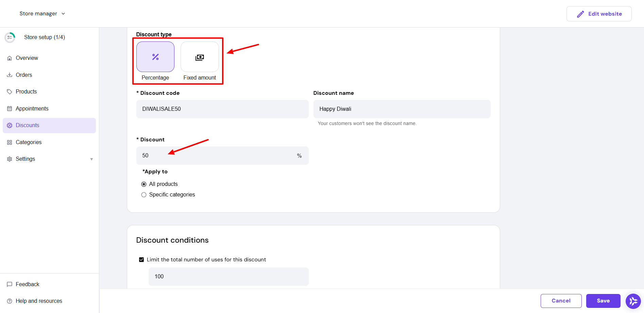The image size is (644, 313).
Task: Click the Discount name field with Happy Diwali
Action: 402,109
